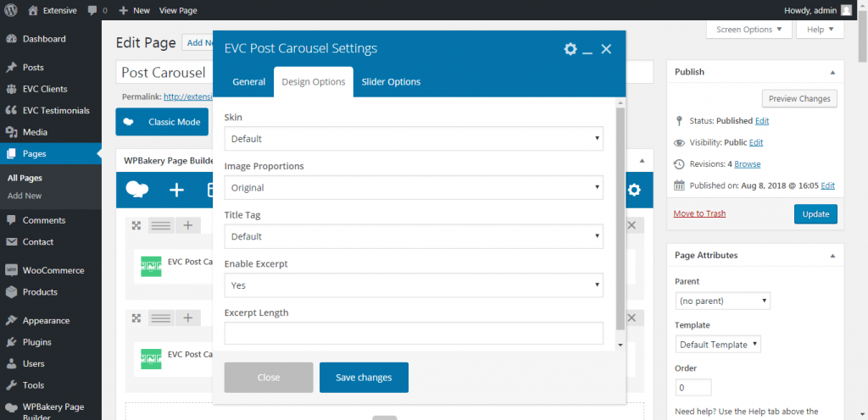This screenshot has height=420, width=868.
Task: Switch to the General tab
Action: click(249, 82)
